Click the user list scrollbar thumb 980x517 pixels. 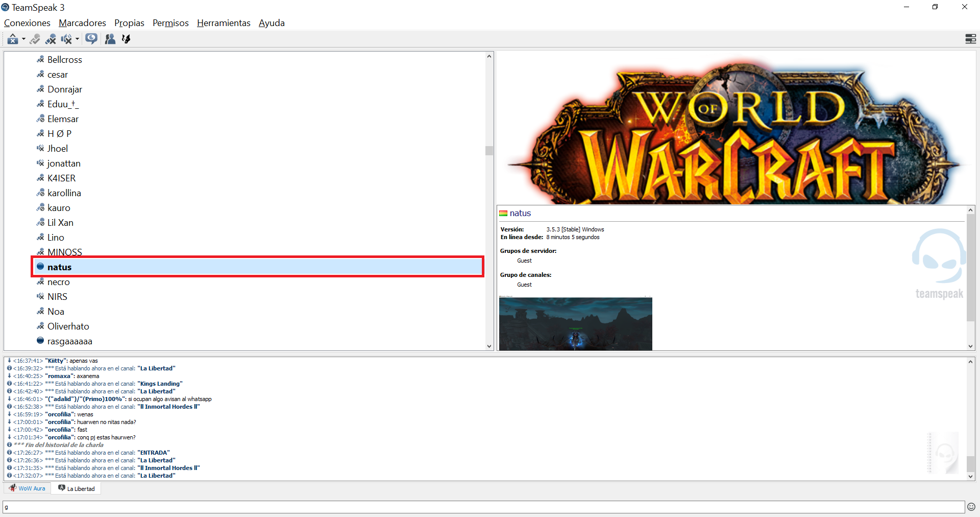click(489, 151)
